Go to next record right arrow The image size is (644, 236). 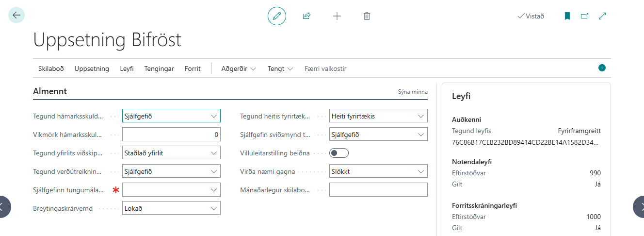[x=638, y=207]
